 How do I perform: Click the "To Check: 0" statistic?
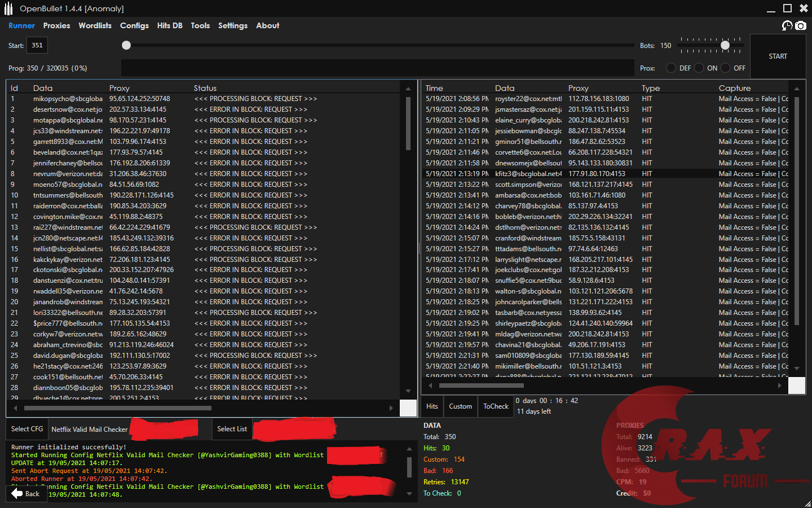[442, 493]
